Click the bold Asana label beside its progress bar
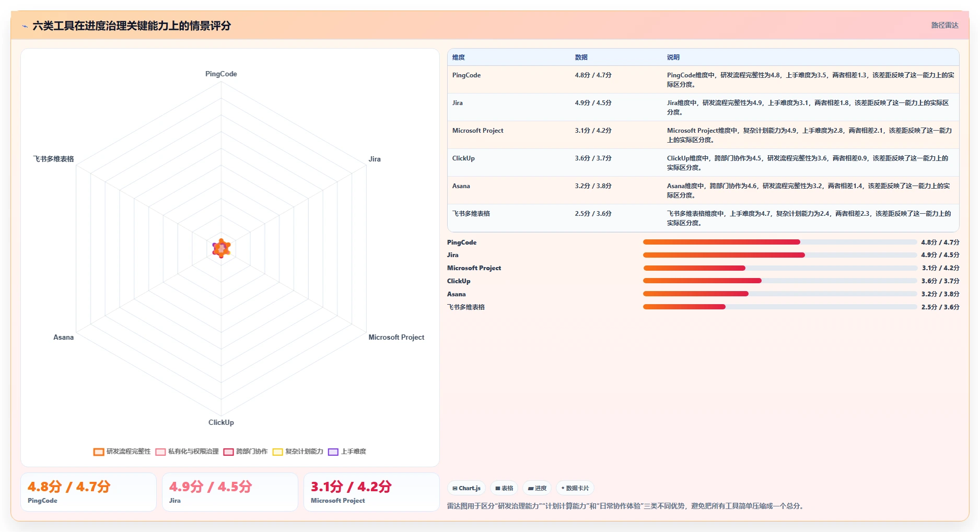 [457, 294]
